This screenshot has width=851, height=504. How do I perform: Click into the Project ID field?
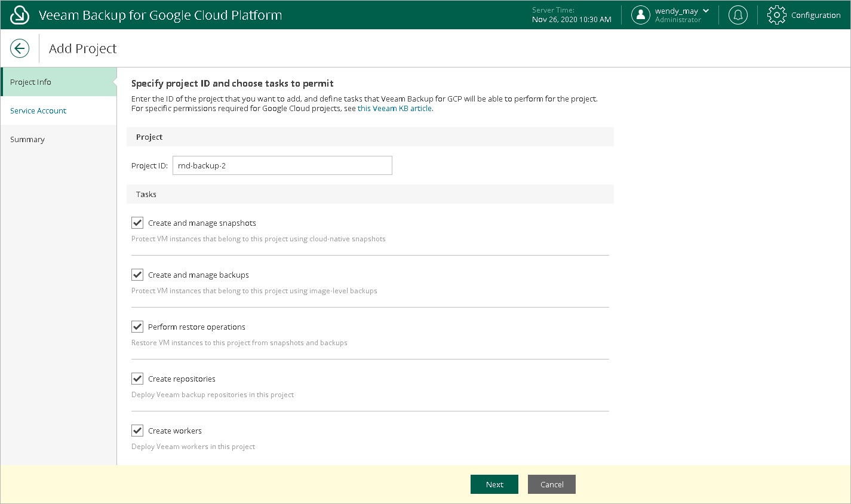pos(282,165)
